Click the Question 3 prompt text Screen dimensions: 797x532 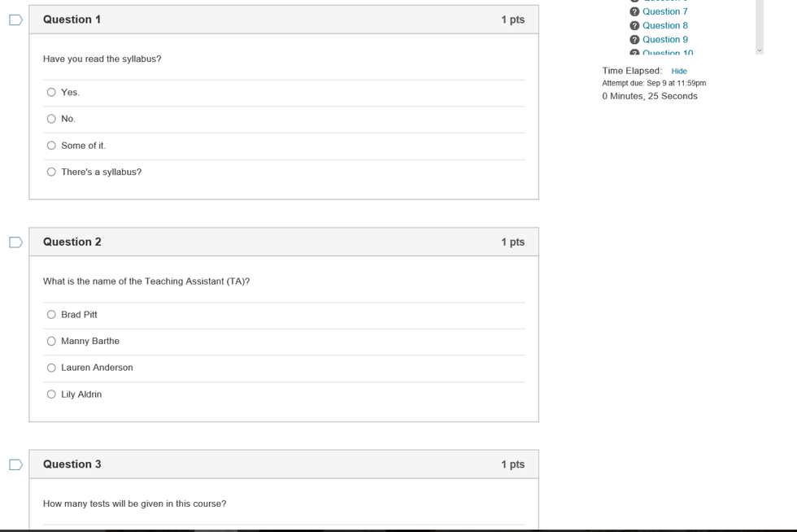(134, 504)
